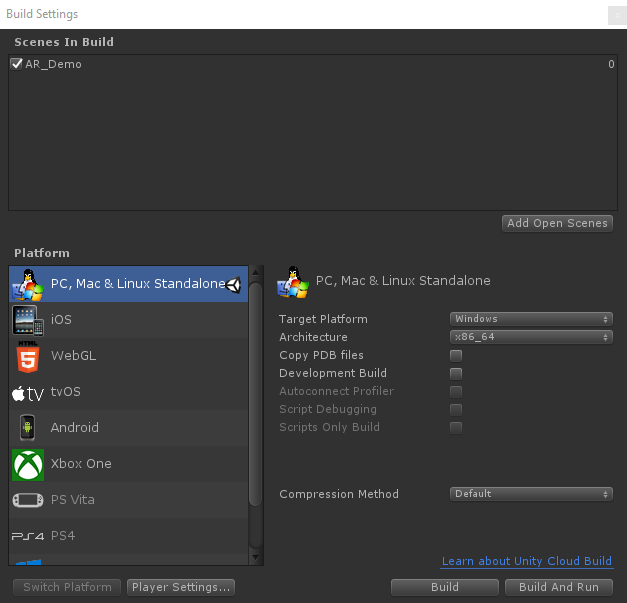
Task: Click the platform list scrollbar thumb
Action: point(256,394)
